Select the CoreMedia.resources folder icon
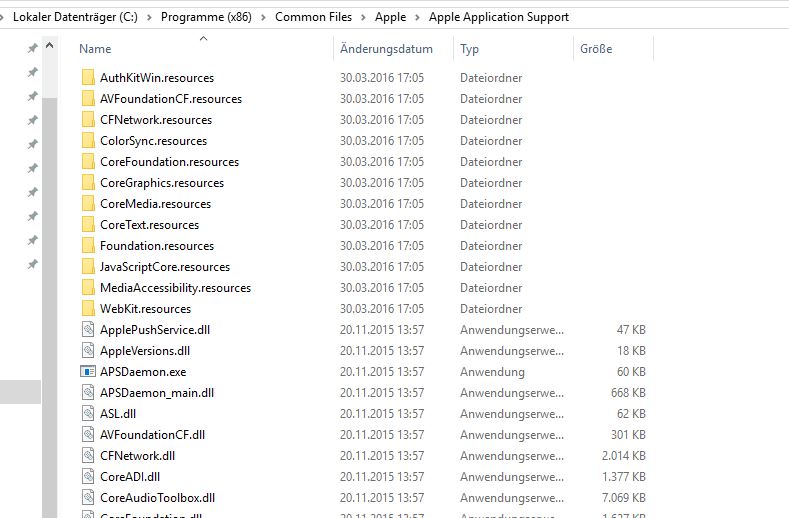The height and width of the screenshot is (518, 789). pos(88,203)
